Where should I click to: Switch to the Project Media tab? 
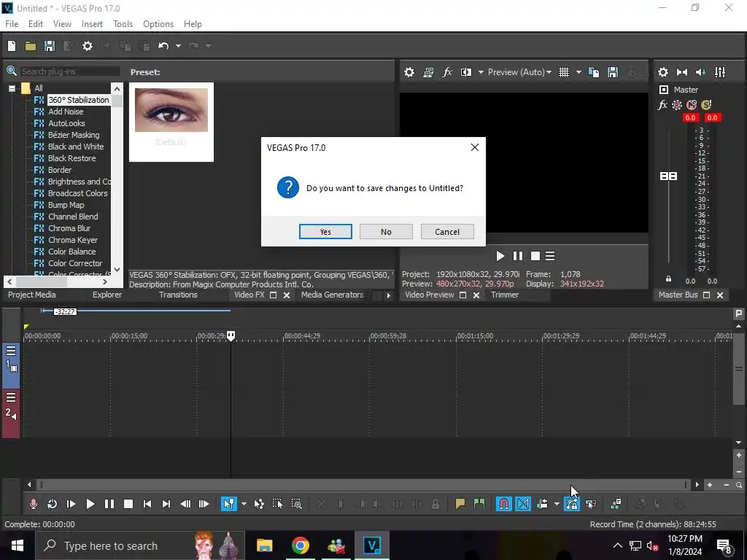point(31,295)
